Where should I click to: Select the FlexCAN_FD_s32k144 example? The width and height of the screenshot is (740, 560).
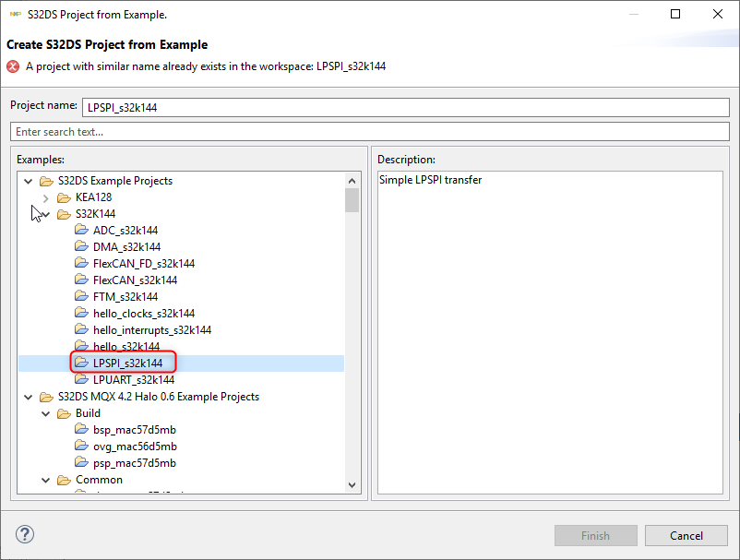tap(144, 263)
